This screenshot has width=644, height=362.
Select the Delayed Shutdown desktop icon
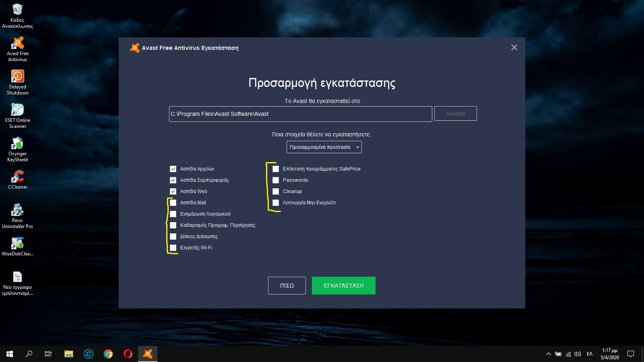[18, 83]
